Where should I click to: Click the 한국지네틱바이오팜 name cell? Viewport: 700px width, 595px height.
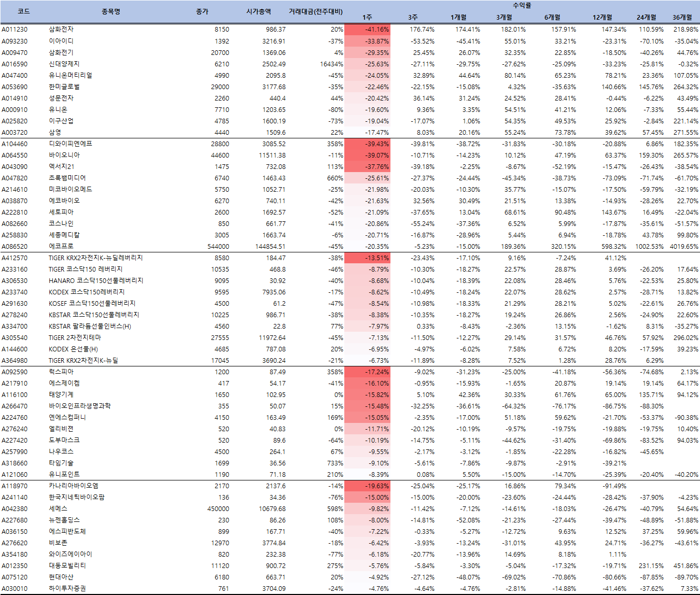click(77, 497)
